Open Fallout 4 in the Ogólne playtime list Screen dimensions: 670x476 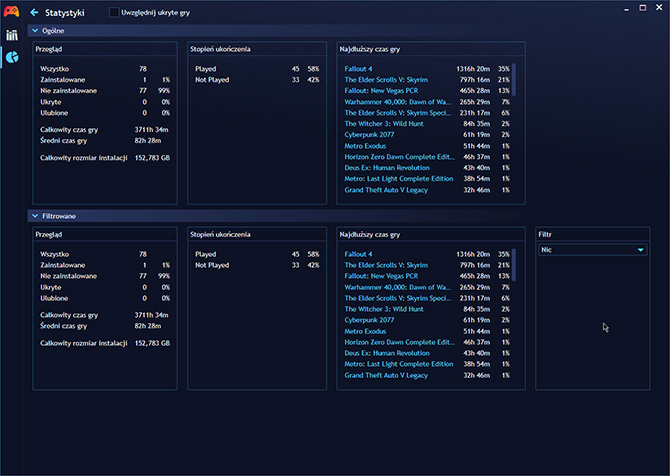(358, 69)
